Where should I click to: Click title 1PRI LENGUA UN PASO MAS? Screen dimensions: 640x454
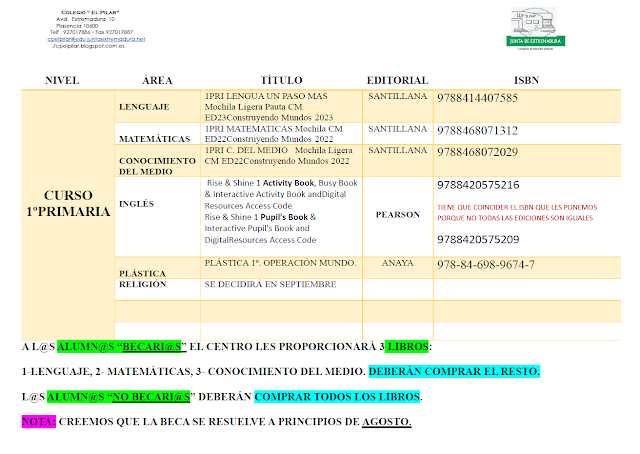click(x=266, y=96)
